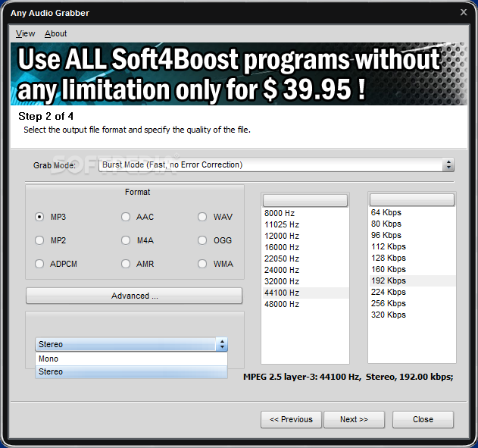Select the AAC format radio button

point(126,217)
